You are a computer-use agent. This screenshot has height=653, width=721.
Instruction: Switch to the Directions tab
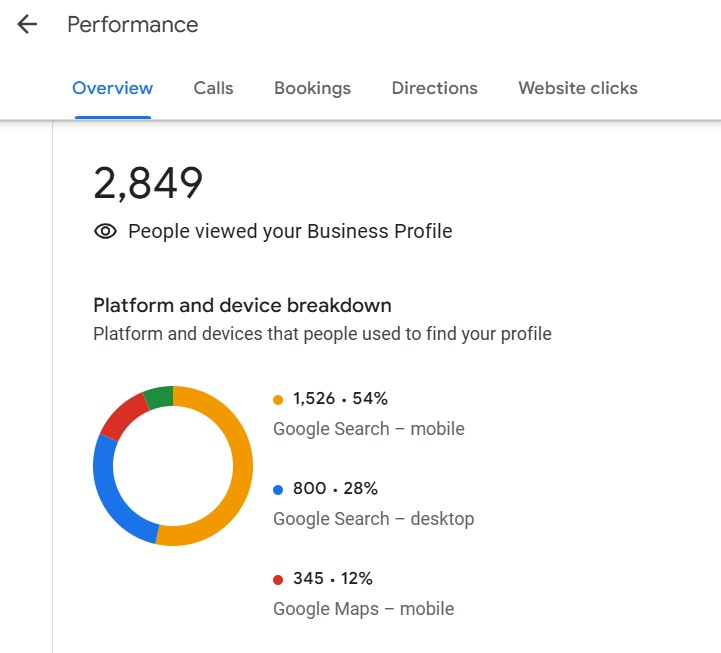pyautogui.click(x=435, y=88)
